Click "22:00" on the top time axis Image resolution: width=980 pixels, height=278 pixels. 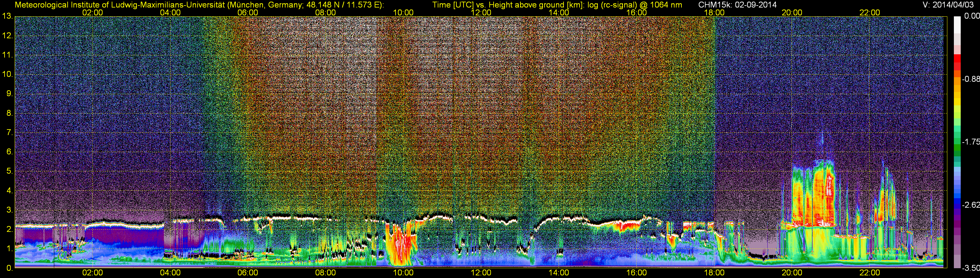point(870,12)
